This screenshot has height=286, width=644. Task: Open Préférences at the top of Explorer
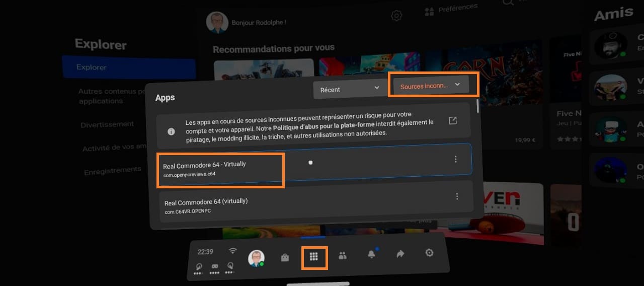tap(451, 9)
